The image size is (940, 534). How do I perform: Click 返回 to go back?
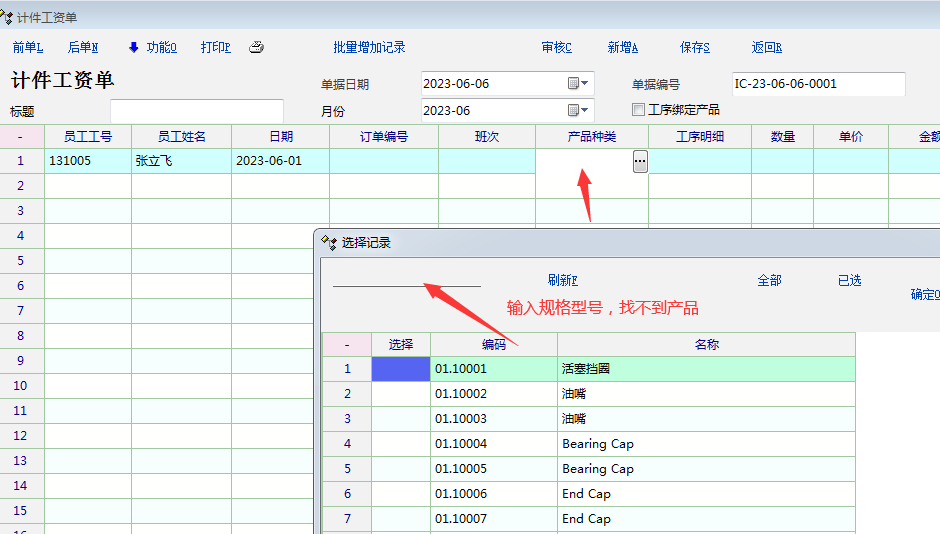click(766, 47)
